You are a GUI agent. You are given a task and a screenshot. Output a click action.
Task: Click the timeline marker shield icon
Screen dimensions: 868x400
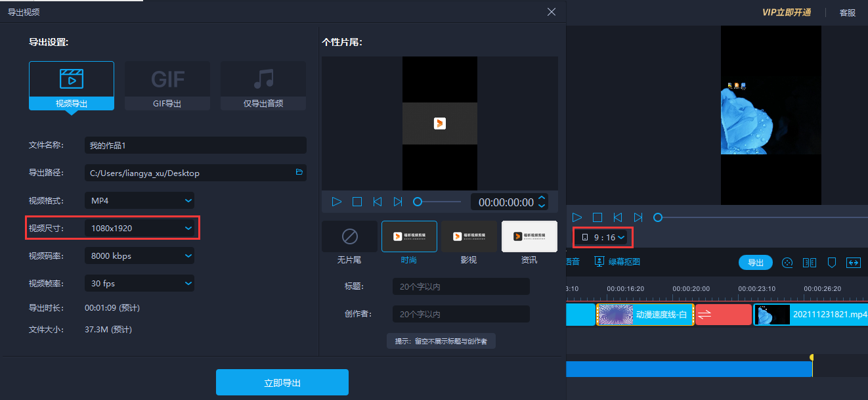pyautogui.click(x=831, y=263)
